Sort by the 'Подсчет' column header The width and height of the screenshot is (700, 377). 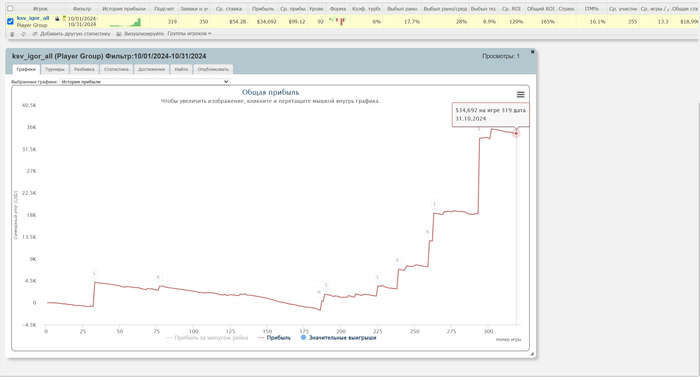(164, 8)
